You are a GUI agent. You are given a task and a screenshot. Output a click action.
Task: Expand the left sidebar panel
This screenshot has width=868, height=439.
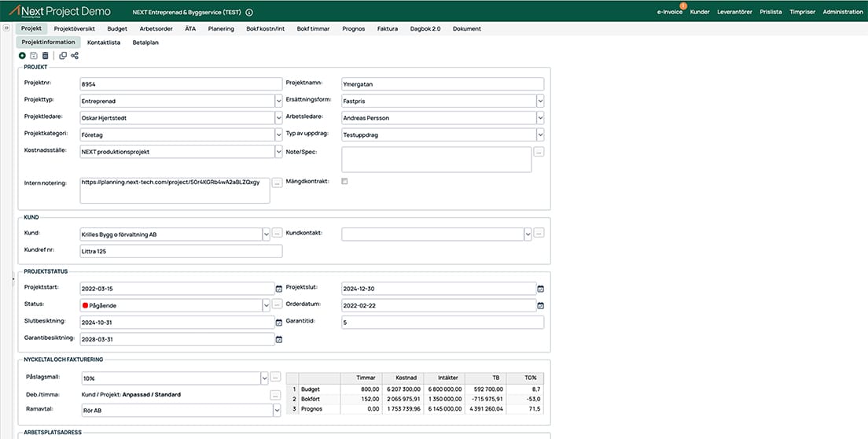click(7, 28)
